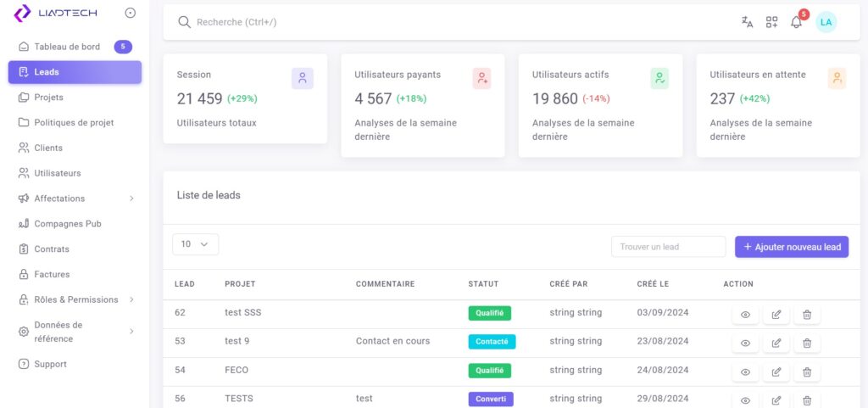Focus the Trouver un lead field
The width and height of the screenshot is (868, 408).
point(668,247)
